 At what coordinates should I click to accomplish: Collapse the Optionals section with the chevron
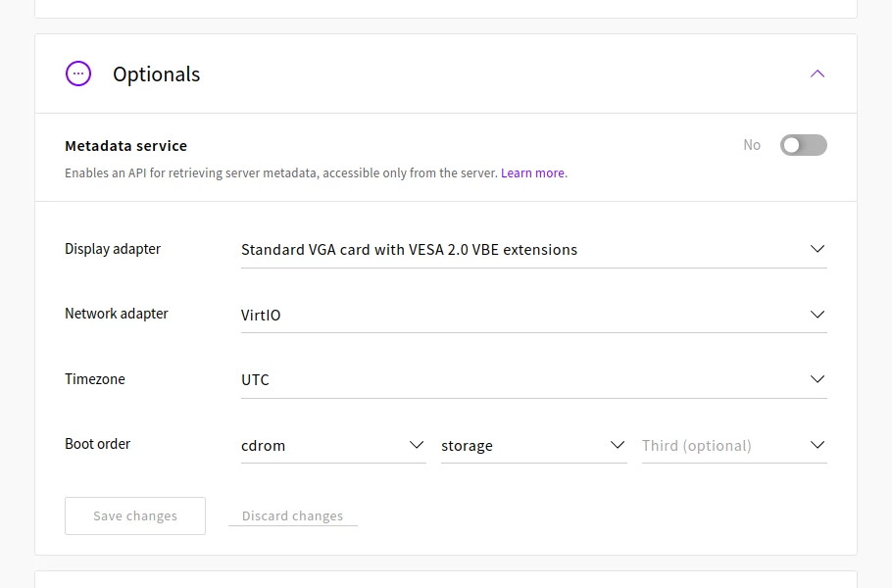click(x=817, y=73)
